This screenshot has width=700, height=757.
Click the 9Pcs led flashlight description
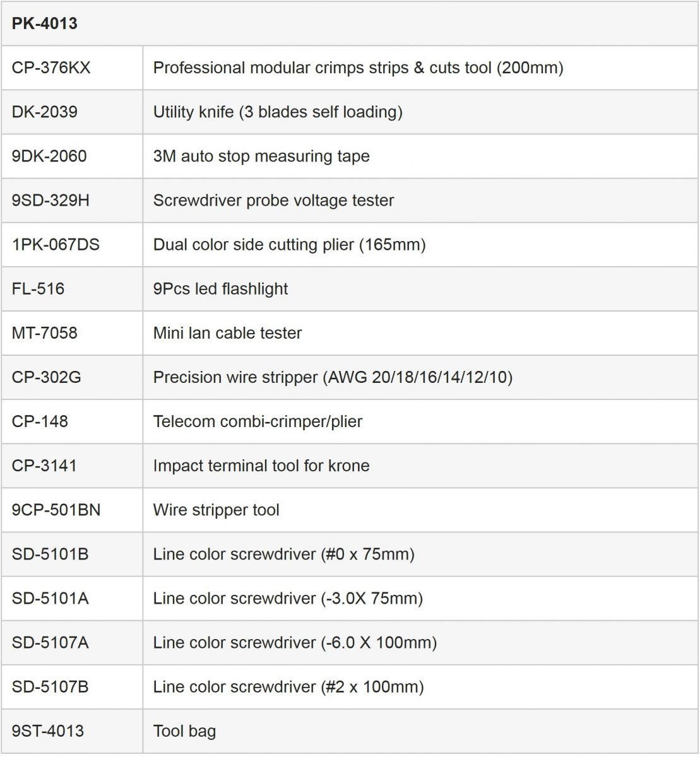(220, 289)
